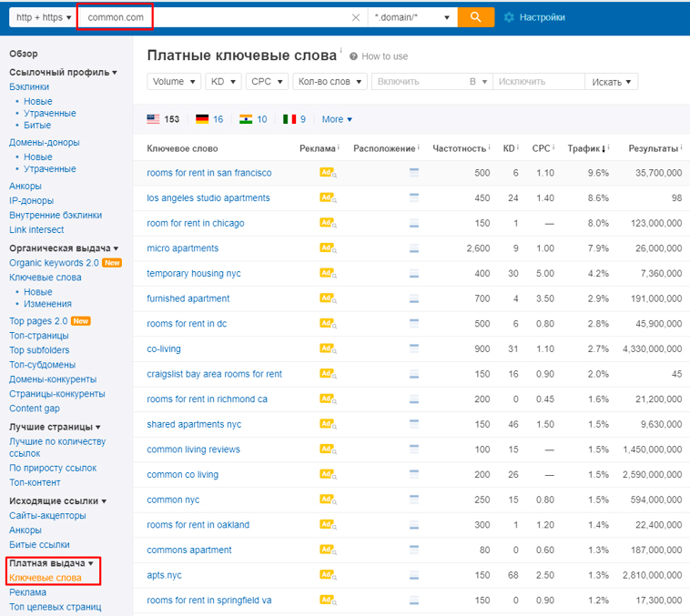This screenshot has width=690, height=616.
Task: Open Content gap in sidebar
Action: [x=35, y=409]
